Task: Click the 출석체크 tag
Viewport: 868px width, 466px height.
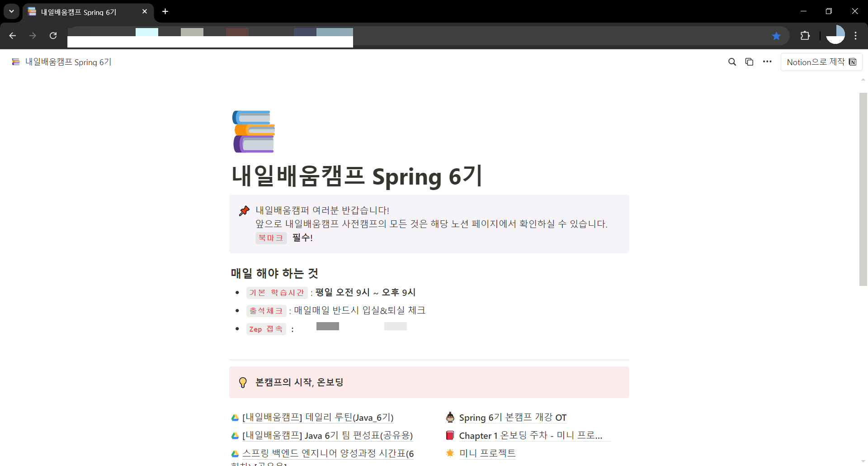Action: 266,311
